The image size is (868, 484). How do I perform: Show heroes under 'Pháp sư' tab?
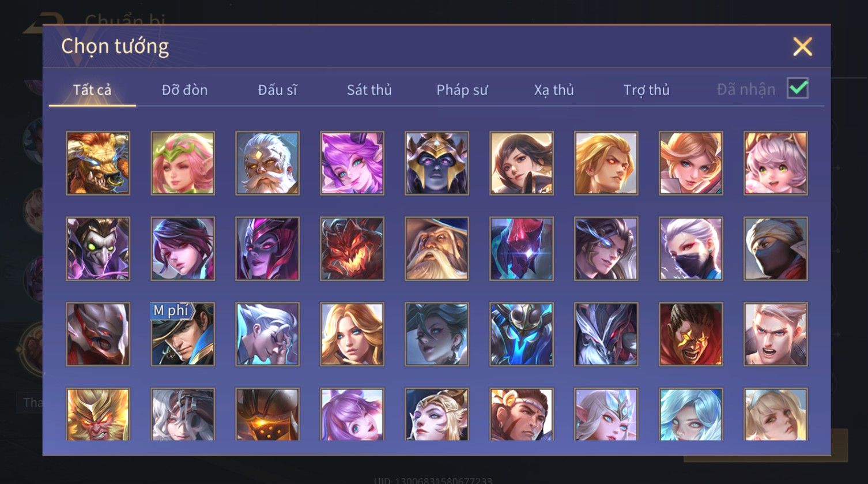462,90
